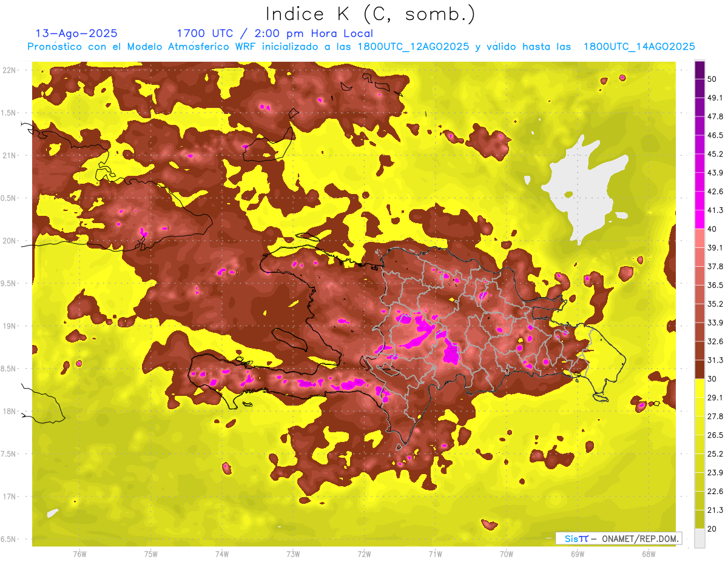The image size is (728, 562).
Task: Click the "18N" latitude axis label
Action: point(8,411)
